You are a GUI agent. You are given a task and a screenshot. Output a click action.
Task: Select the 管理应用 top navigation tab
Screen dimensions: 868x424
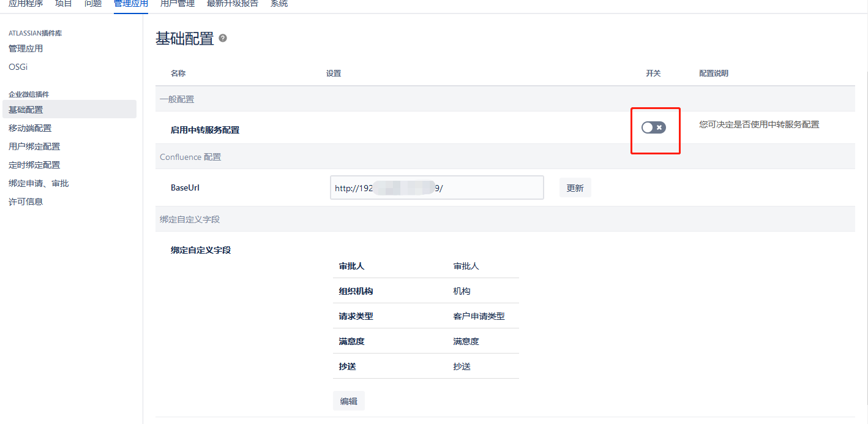point(130,4)
